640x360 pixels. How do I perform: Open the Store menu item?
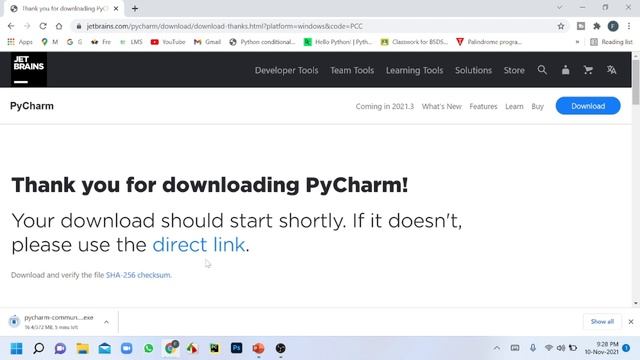click(x=514, y=70)
